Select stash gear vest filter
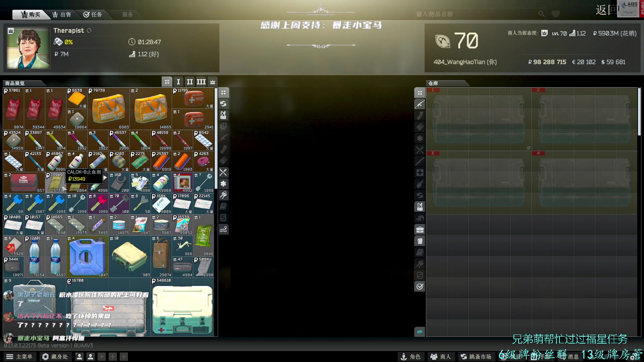Image resolution: width=644 pixels, height=362 pixels. point(420,207)
